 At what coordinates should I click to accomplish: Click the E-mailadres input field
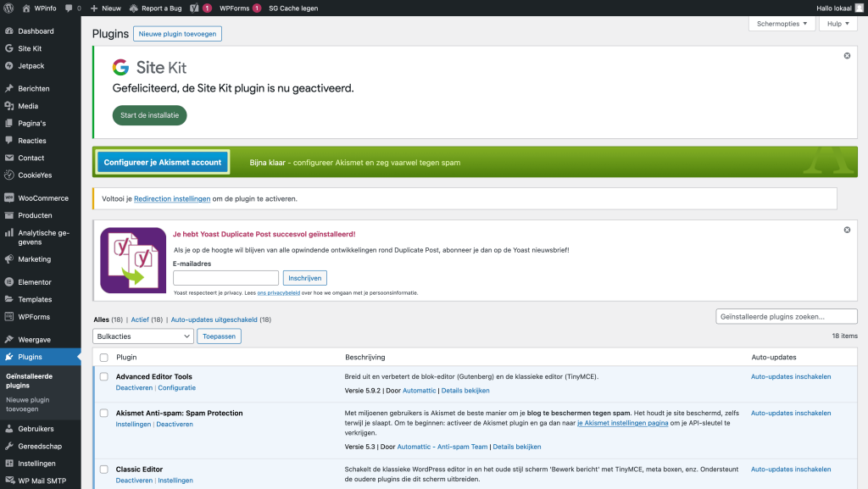point(225,278)
